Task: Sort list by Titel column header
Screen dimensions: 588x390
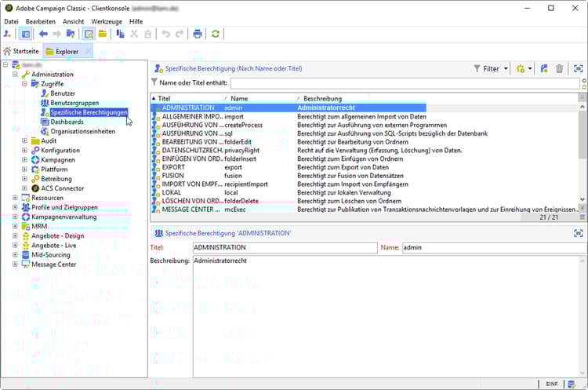Action: tap(187, 98)
